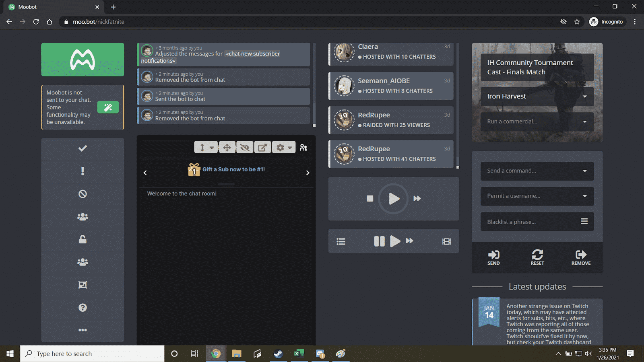Open the frame widget sidebar icon
This screenshot has height=362, width=644.
click(83, 285)
